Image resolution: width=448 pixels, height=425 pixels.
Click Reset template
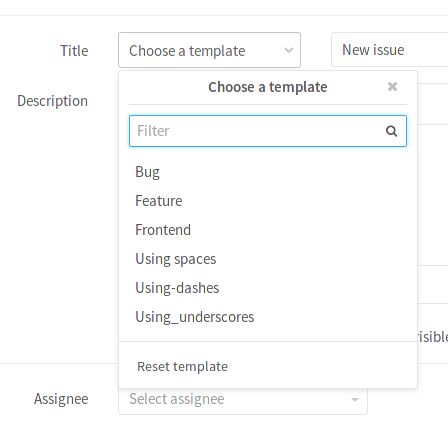click(182, 367)
